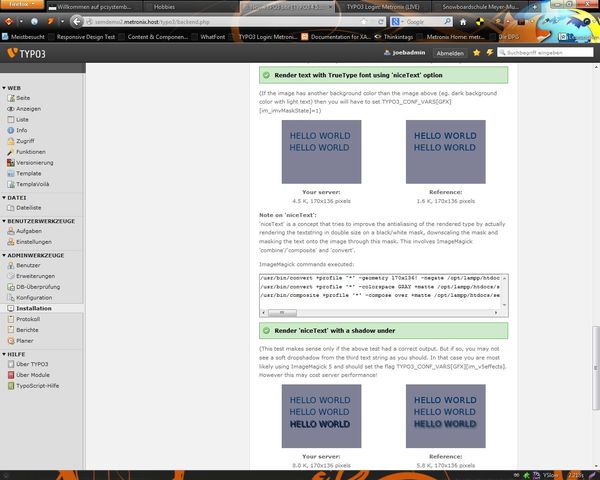This screenshot has width=600, height=480.
Task: Switch to Snowboardschule Meyer tab
Action: pos(480,7)
